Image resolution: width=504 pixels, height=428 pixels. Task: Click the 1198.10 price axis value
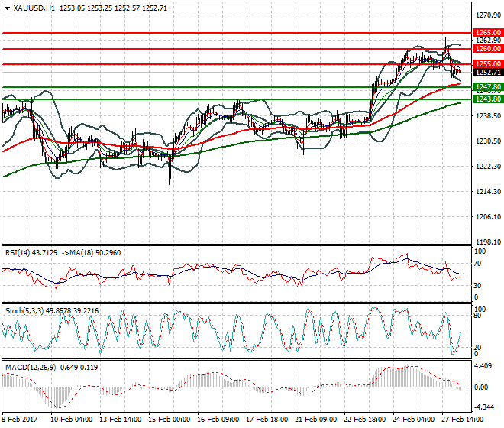click(x=488, y=242)
